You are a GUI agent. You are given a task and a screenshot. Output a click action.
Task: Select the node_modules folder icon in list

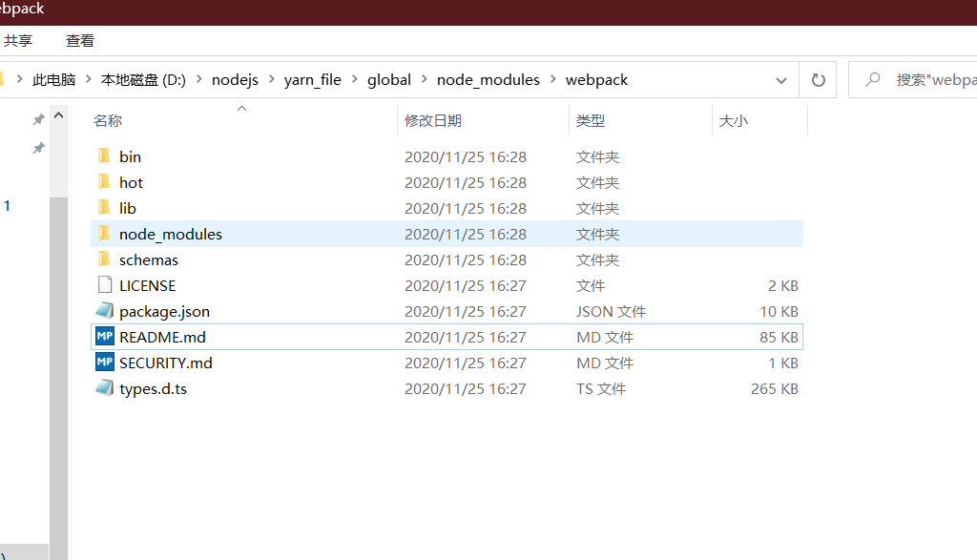pos(104,234)
